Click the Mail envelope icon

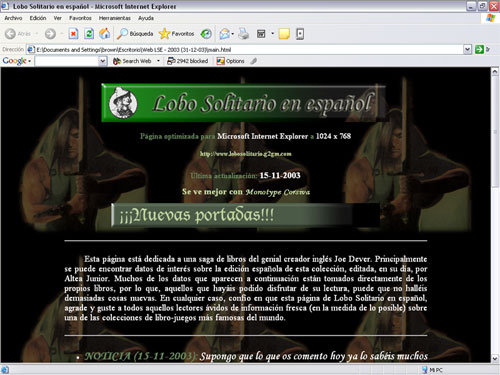tap(224, 34)
